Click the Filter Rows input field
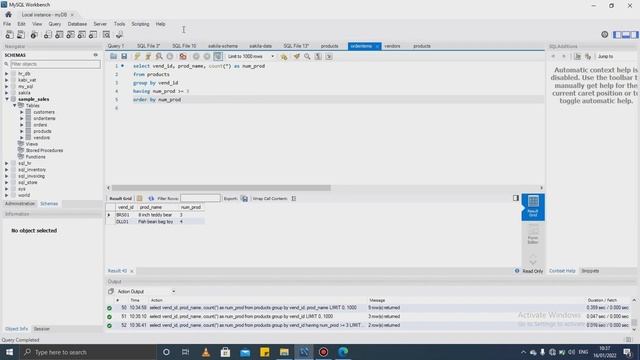The height and width of the screenshot is (360, 640). pos(200,198)
